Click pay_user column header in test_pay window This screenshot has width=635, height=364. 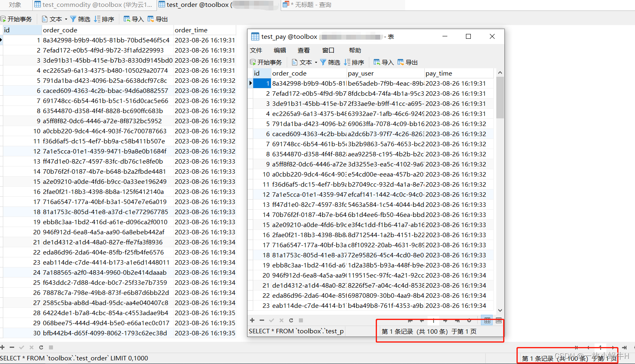tap(385, 73)
